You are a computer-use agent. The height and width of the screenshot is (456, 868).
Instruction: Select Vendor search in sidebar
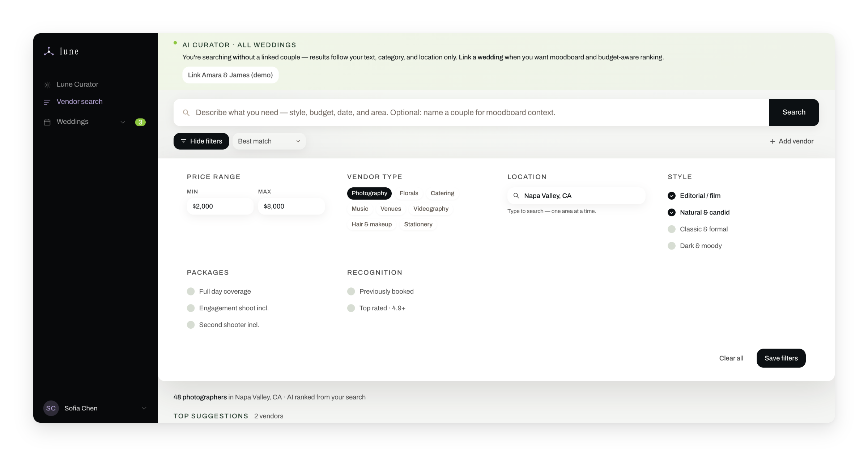click(80, 102)
